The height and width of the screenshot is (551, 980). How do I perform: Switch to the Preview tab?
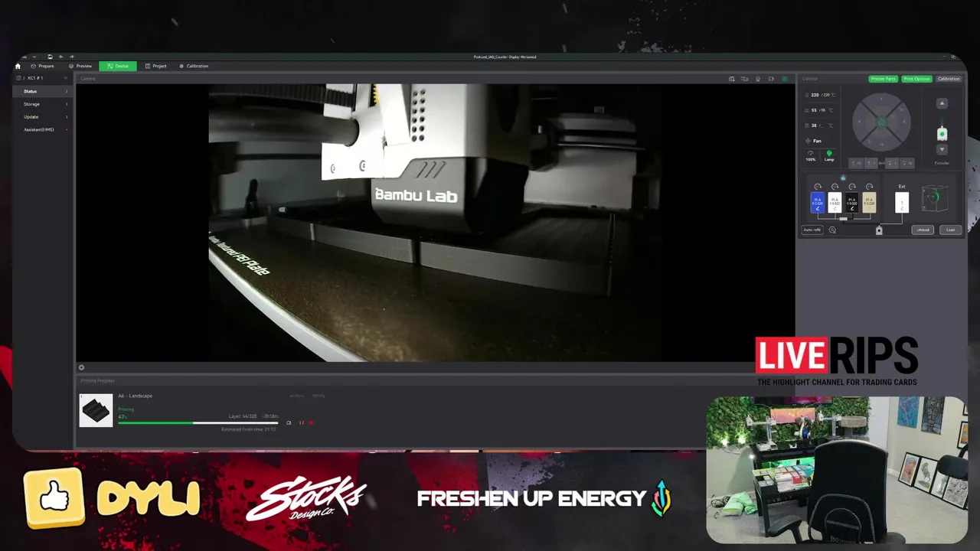tap(80, 66)
